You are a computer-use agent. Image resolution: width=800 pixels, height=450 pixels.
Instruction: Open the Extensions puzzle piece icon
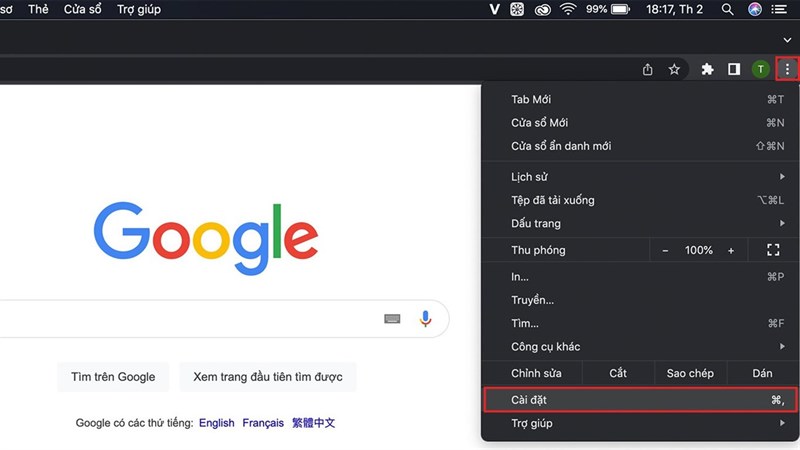[707, 69]
